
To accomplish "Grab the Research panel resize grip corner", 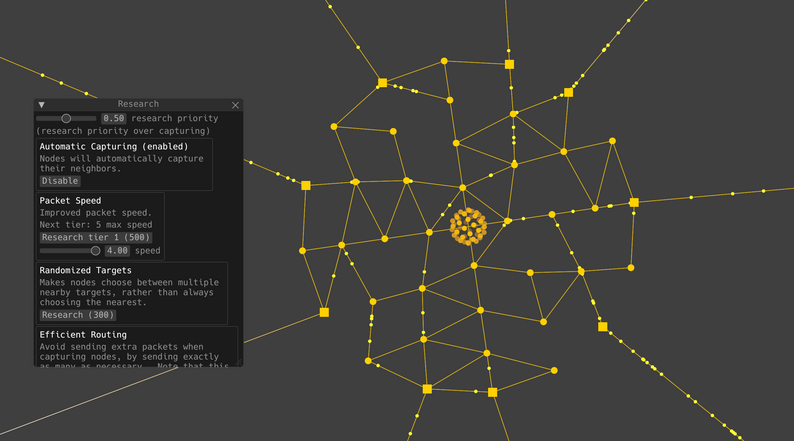I will (x=239, y=362).
